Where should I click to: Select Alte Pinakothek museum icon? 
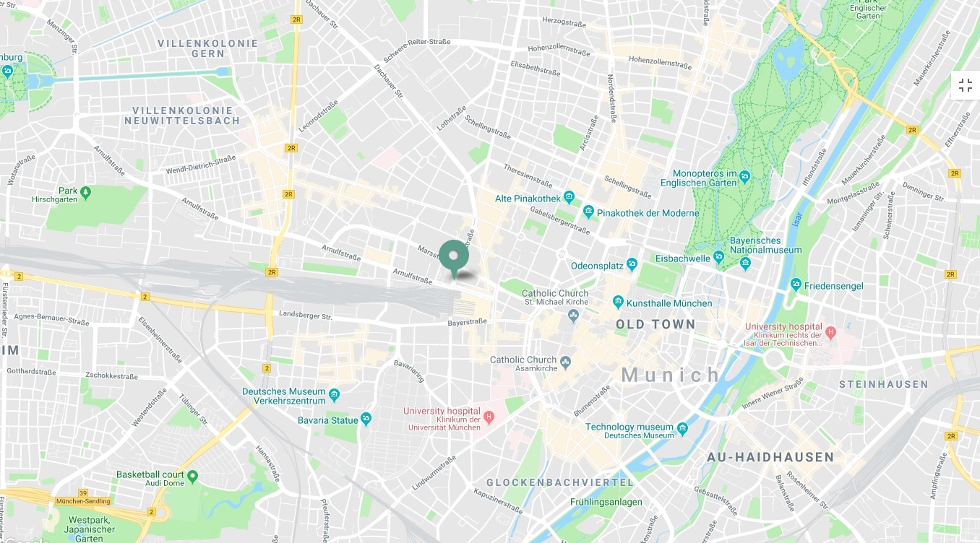tap(569, 198)
